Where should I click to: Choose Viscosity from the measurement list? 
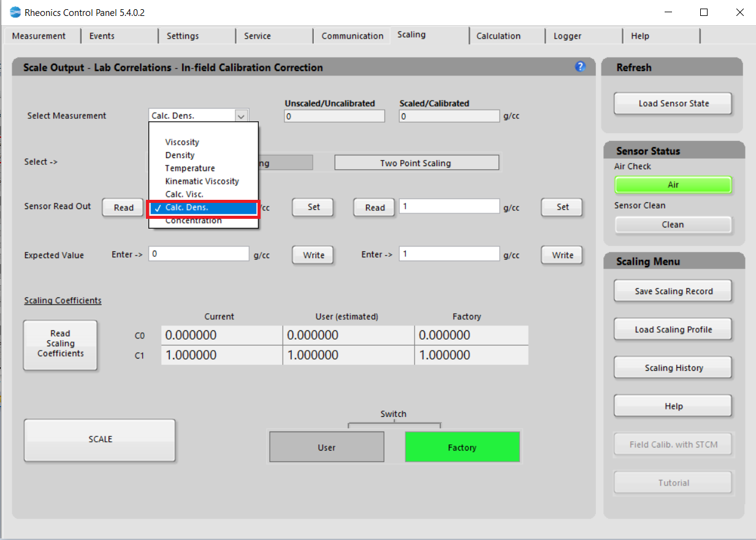182,142
